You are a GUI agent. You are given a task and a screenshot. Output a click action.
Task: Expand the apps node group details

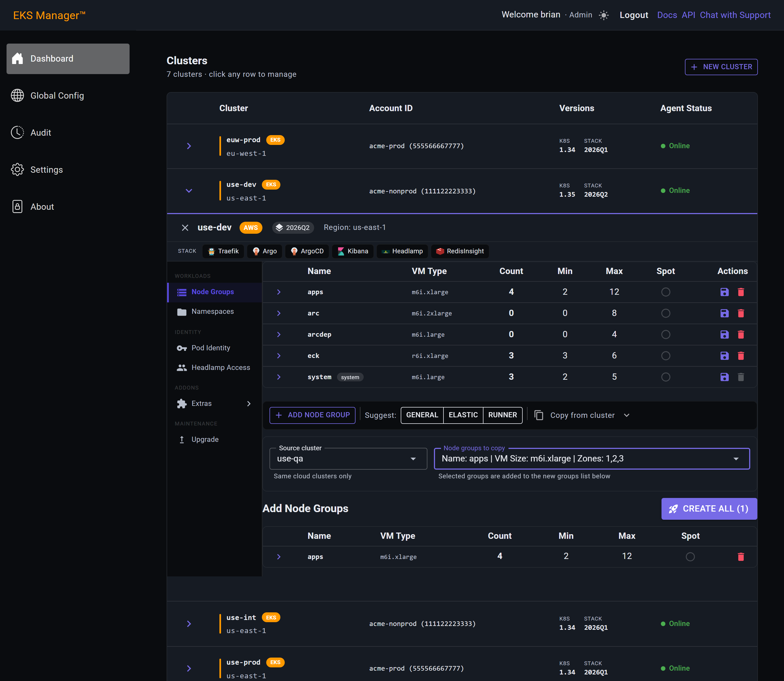click(279, 292)
